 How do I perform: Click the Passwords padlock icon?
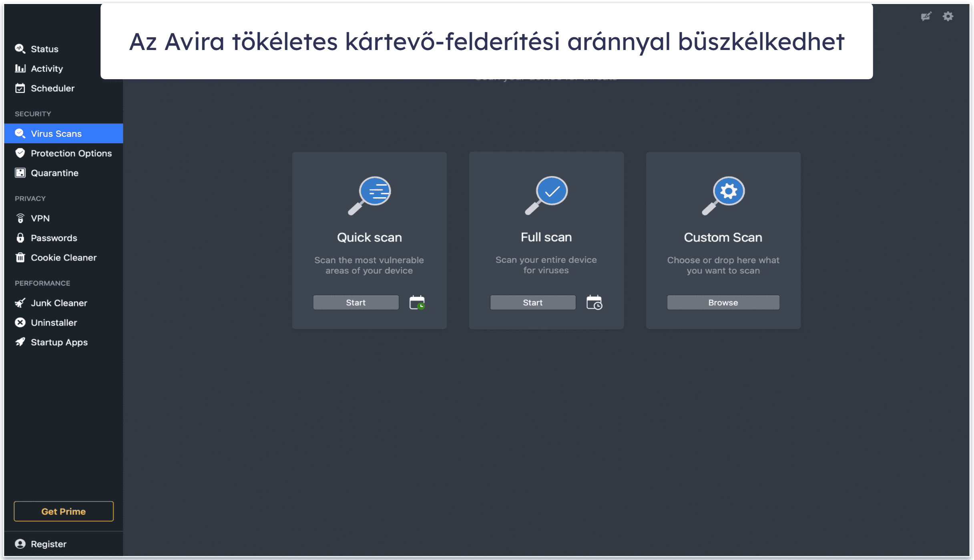click(x=20, y=238)
